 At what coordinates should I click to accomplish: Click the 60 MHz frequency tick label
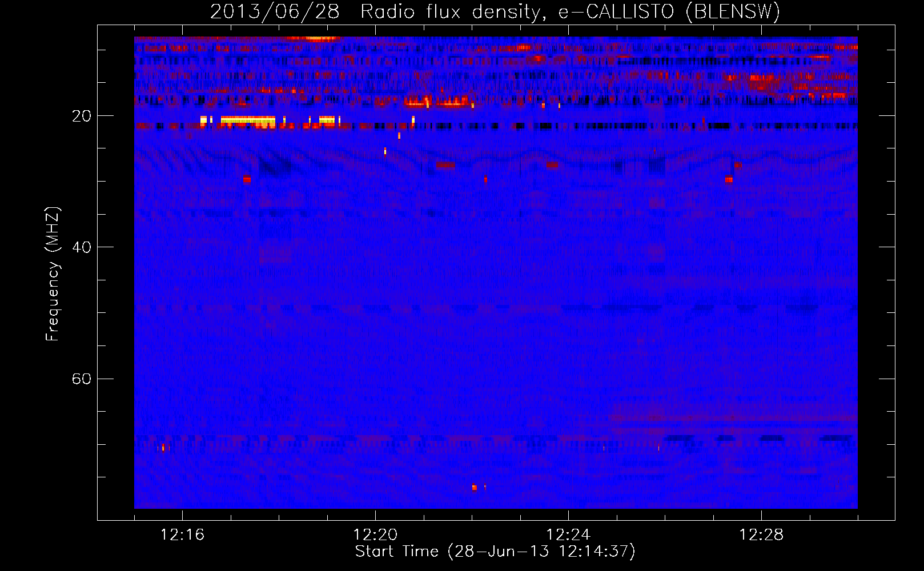tap(82, 379)
